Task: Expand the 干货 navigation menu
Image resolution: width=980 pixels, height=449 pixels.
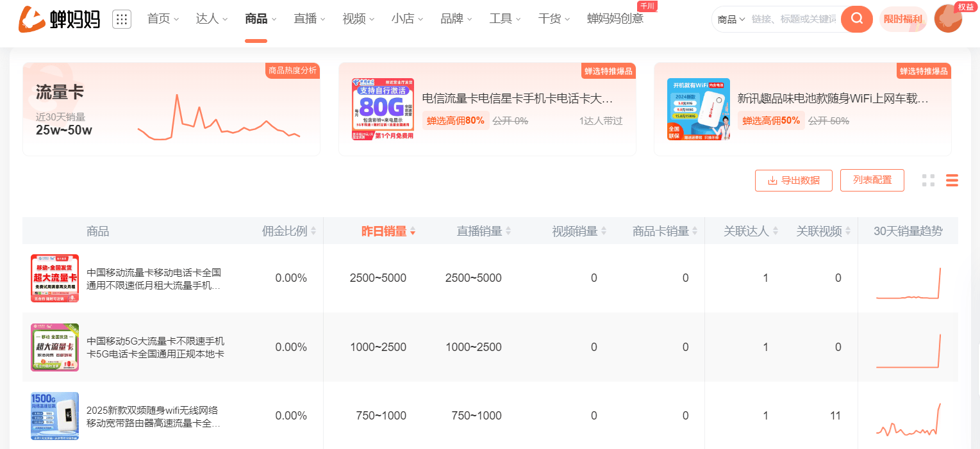Action: click(554, 19)
